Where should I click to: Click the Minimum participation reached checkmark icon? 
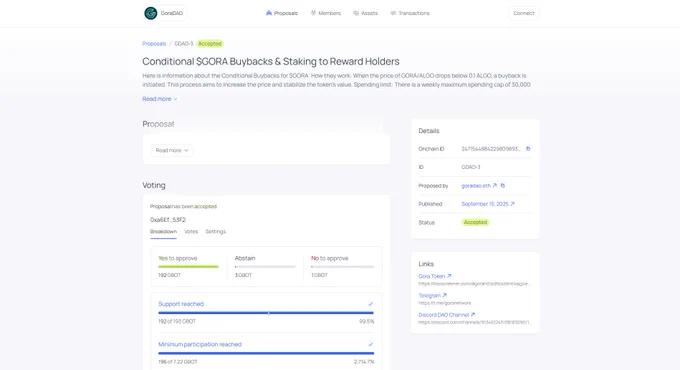[x=370, y=344]
